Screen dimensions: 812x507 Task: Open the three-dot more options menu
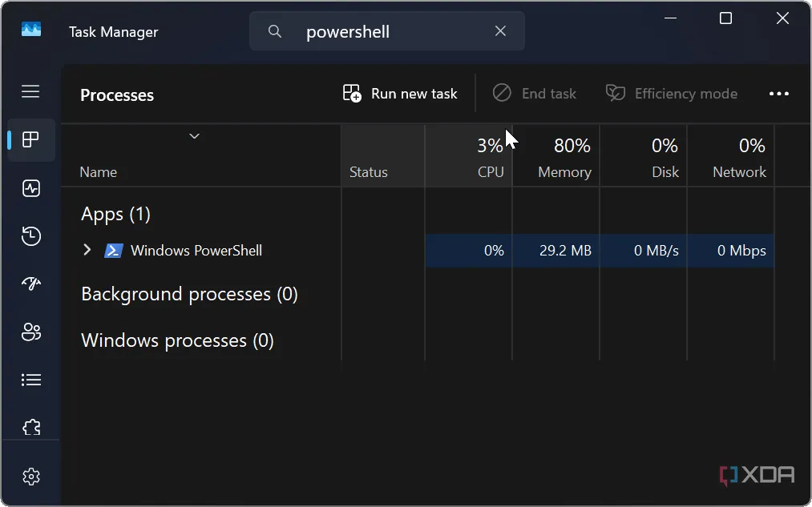tap(779, 94)
